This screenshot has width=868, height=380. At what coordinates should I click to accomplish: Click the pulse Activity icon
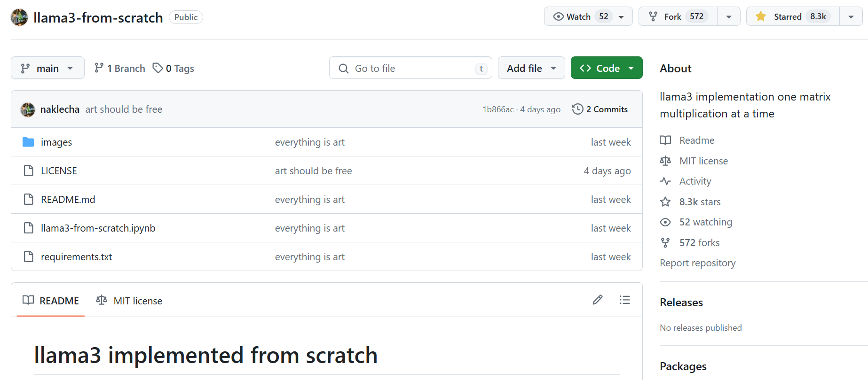point(665,181)
